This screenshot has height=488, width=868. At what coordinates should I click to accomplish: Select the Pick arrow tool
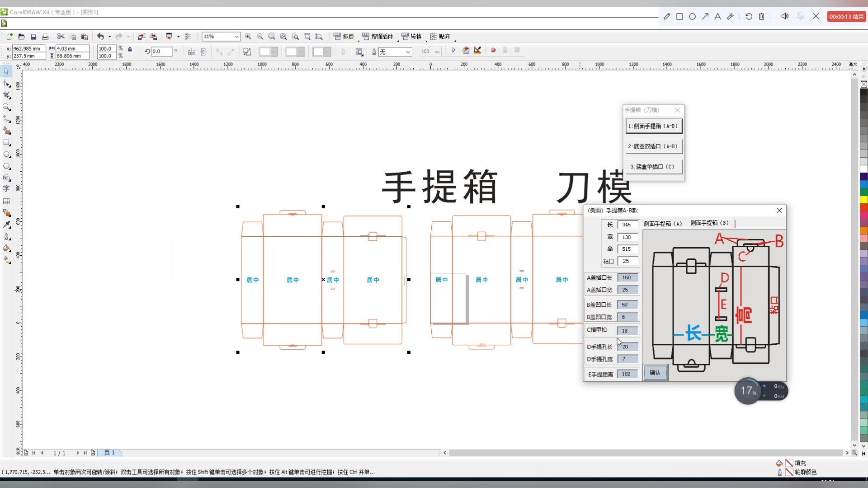click(7, 71)
